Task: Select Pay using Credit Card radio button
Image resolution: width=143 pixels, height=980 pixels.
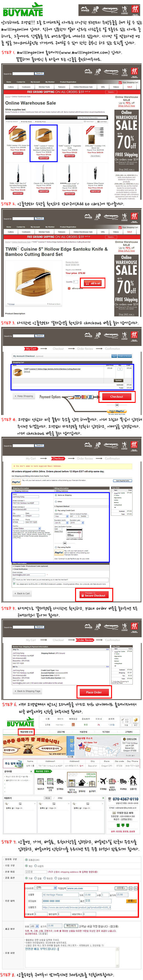Action: [56, 510]
